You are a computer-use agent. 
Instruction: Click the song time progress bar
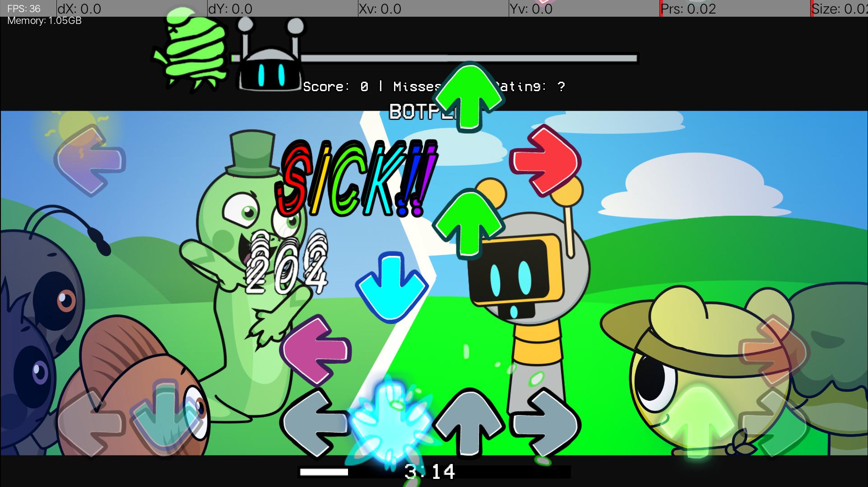click(434, 472)
